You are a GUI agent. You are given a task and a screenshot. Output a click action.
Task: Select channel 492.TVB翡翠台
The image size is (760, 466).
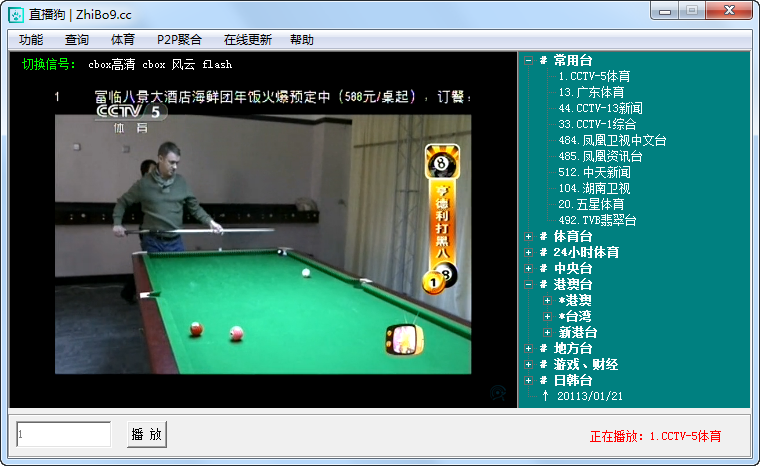(597, 221)
